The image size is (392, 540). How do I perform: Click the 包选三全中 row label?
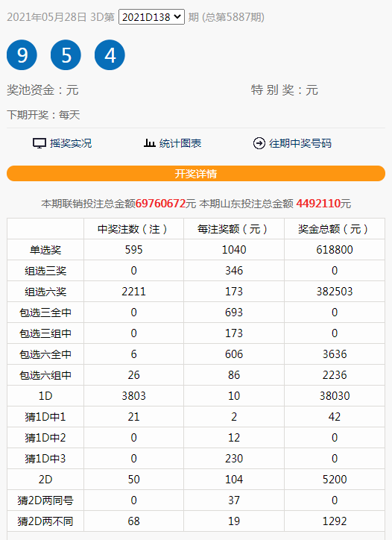(x=45, y=313)
